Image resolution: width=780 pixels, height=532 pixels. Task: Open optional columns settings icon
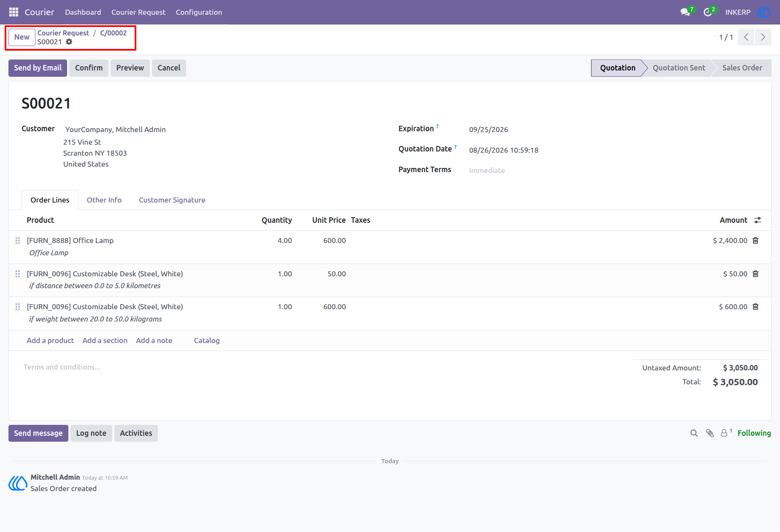[x=758, y=220]
